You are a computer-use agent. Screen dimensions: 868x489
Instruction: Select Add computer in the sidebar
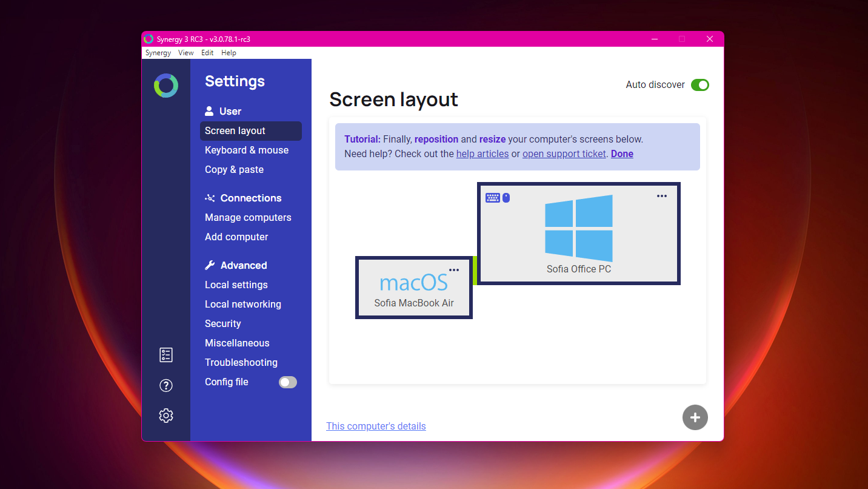[x=236, y=237]
